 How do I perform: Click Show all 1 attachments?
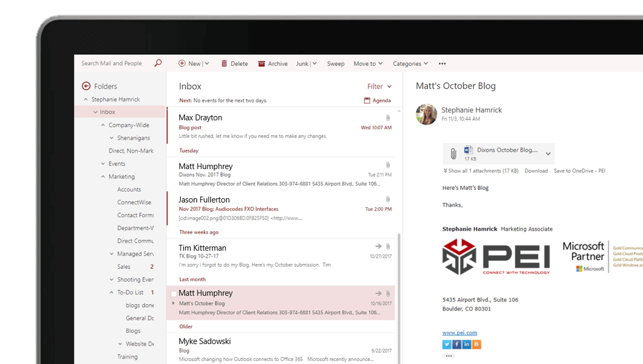[x=481, y=171]
